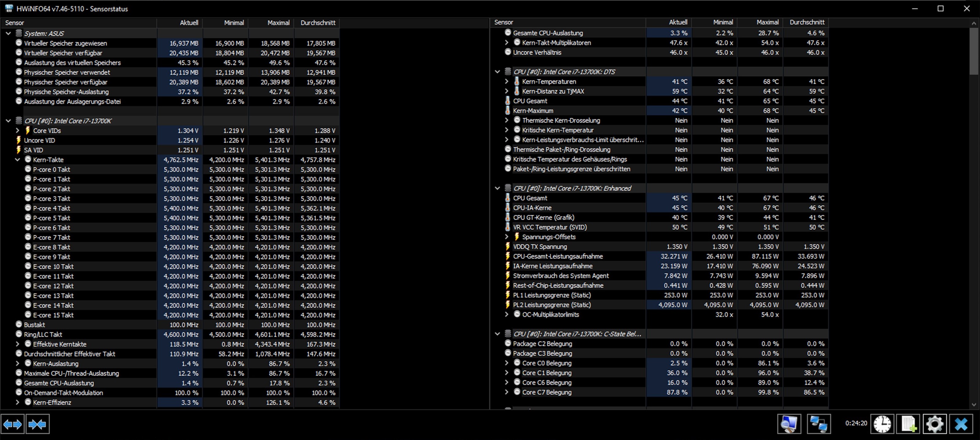
Task: Click circle icon beside Bustakt
Action: (19, 324)
